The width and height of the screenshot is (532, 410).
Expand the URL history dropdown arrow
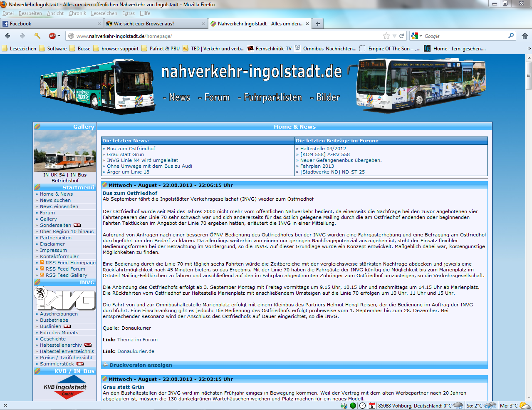395,36
